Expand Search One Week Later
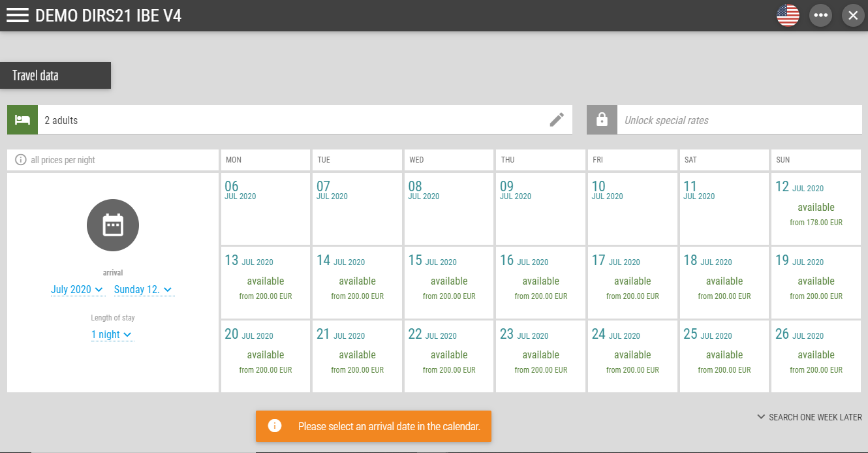The width and height of the screenshot is (868, 453). tap(809, 417)
